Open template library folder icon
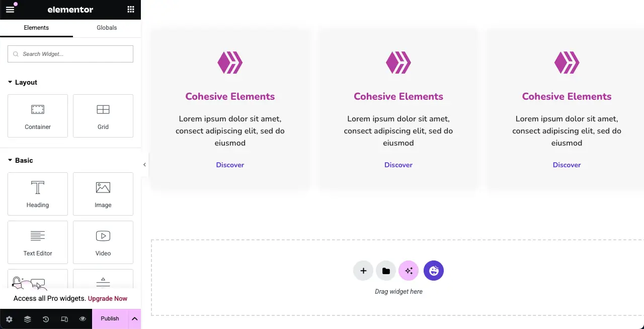This screenshot has height=329, width=644. coord(386,271)
